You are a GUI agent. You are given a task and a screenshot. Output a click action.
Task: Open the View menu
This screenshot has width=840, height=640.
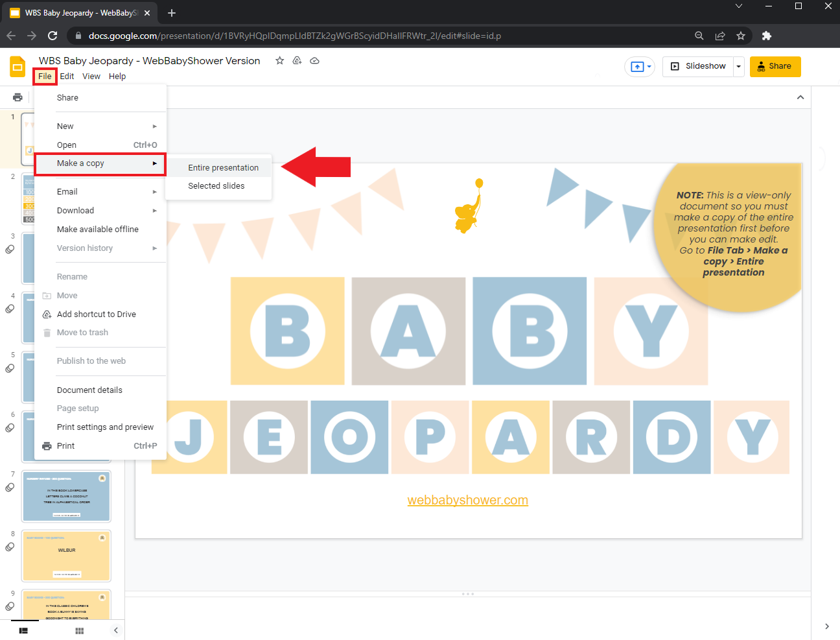coord(91,77)
